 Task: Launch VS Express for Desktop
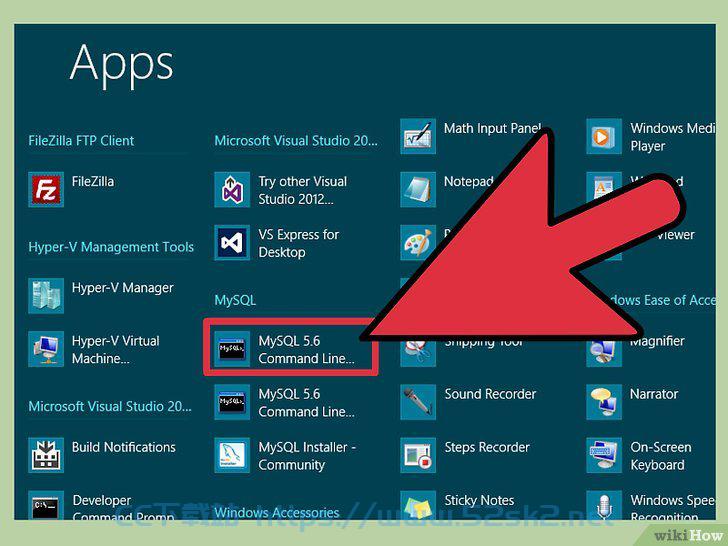[x=277, y=243]
